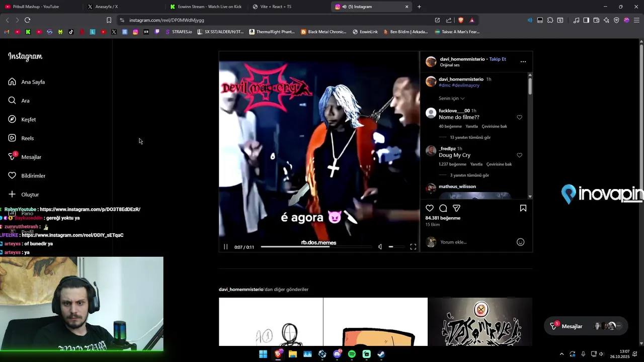The height and width of the screenshot is (362, 644).
Task: Open the floating Mesajlar button at bottom right
Action: (x=586, y=326)
